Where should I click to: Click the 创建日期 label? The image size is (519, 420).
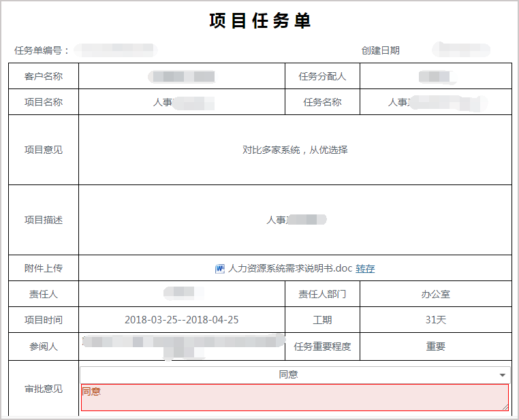[x=380, y=50]
